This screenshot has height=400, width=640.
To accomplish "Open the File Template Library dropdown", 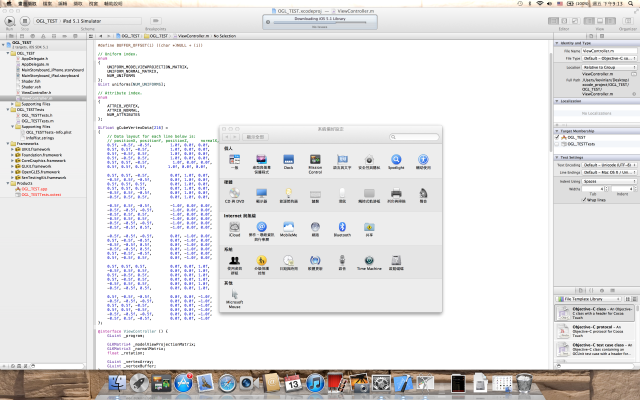I will tap(588, 299).
